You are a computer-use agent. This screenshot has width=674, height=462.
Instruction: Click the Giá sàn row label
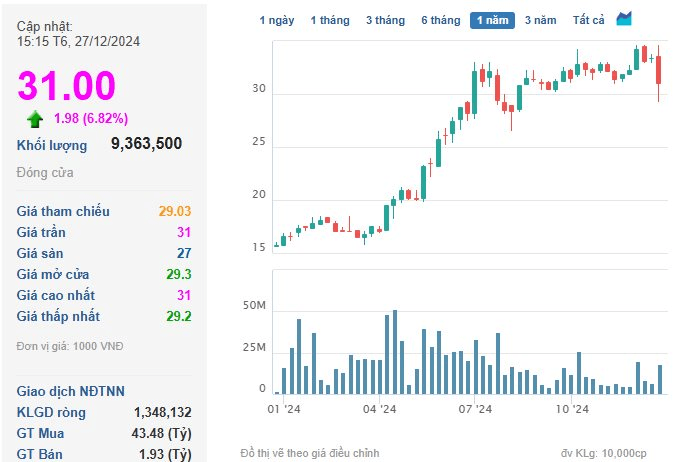(40, 253)
